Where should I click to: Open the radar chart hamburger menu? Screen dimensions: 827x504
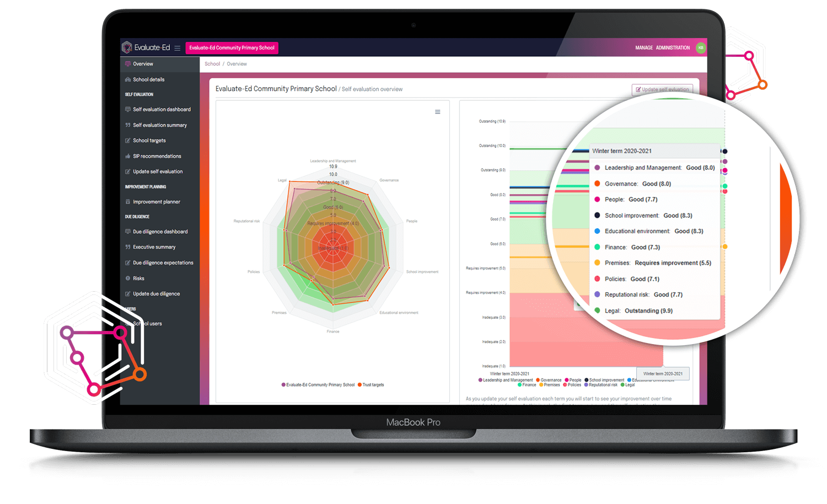pyautogui.click(x=438, y=112)
